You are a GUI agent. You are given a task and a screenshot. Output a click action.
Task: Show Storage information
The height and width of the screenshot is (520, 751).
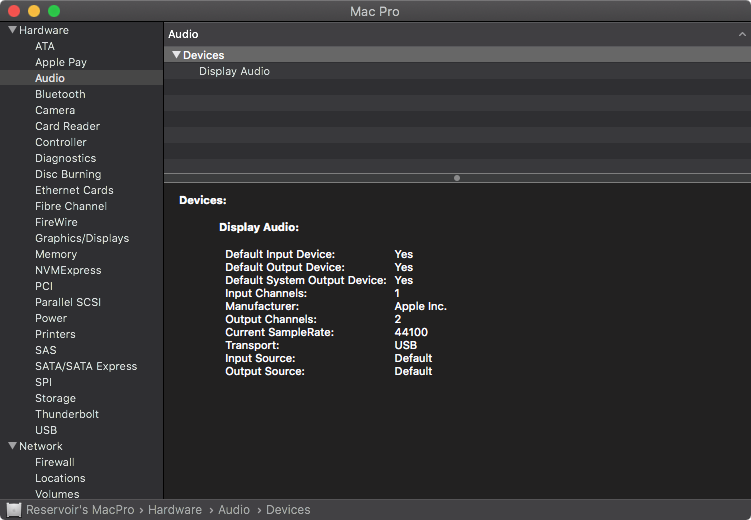[55, 398]
